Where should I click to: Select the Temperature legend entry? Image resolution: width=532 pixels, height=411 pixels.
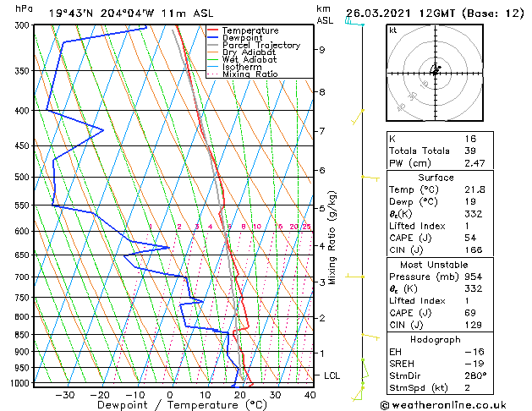pyautogui.click(x=250, y=30)
